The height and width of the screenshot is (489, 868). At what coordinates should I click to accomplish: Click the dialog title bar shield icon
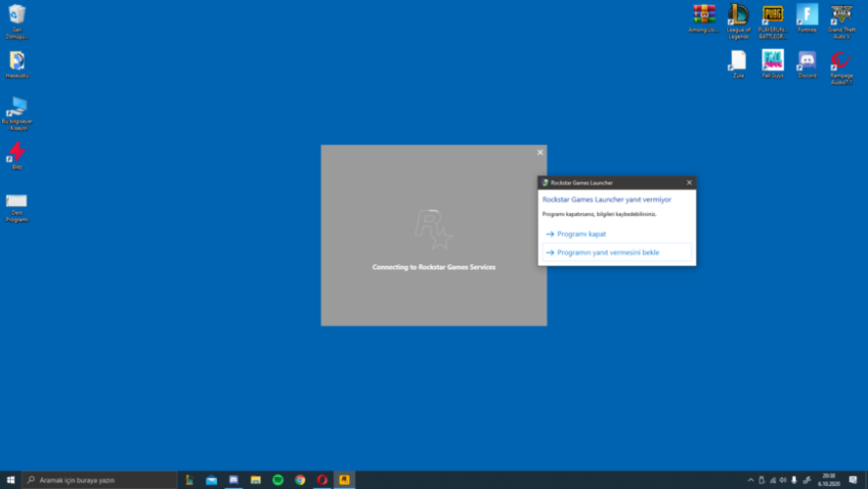click(544, 182)
